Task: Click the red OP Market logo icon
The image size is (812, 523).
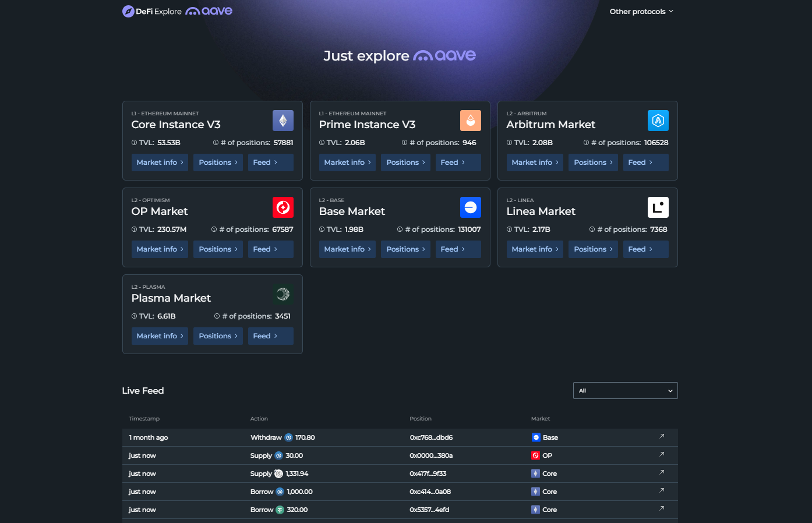Action: pyautogui.click(x=283, y=207)
